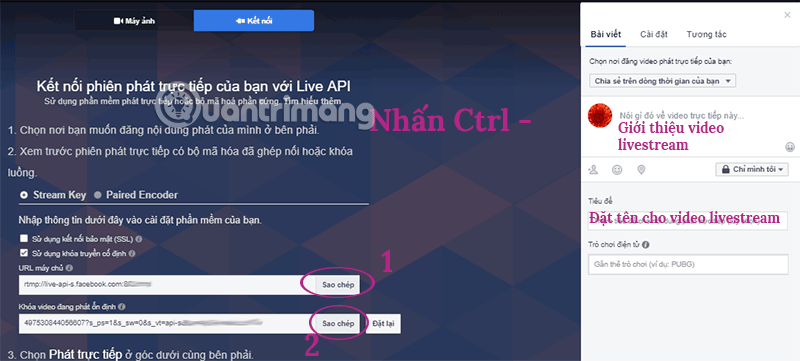Click info icon next to Trò chơi điện tử
The image size is (800, 361).
coord(645,245)
